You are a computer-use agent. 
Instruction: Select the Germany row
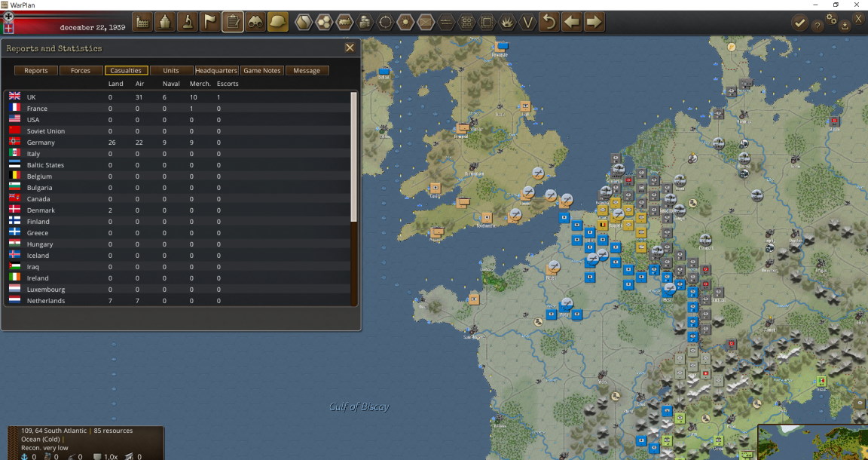(177, 143)
